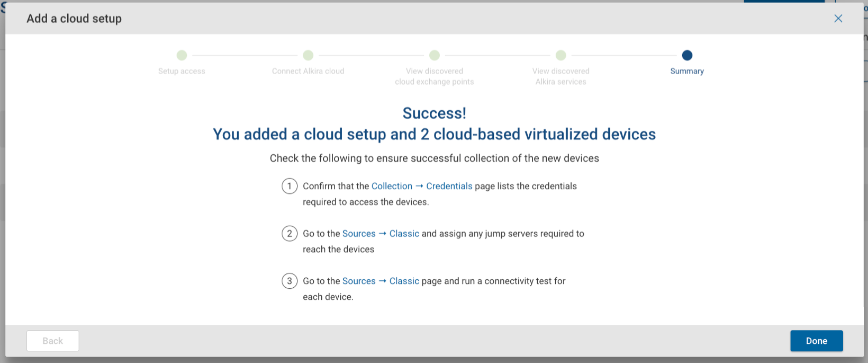Click the Sources link in instruction 3
The height and width of the screenshot is (363, 868).
point(359,281)
